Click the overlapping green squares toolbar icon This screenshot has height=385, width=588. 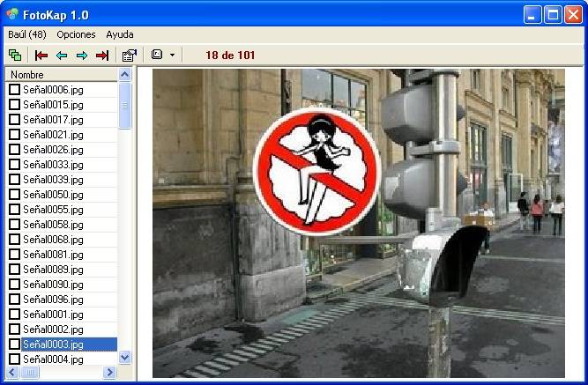point(15,56)
